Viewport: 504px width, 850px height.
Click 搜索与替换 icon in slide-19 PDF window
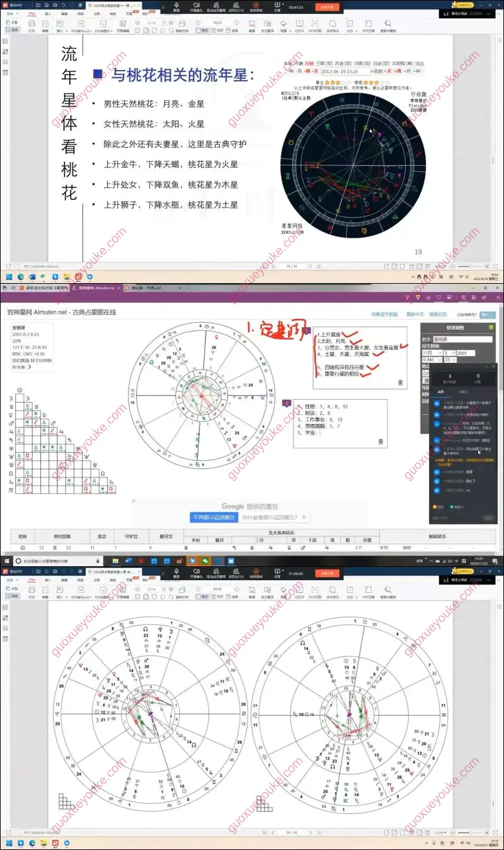[x=387, y=26]
